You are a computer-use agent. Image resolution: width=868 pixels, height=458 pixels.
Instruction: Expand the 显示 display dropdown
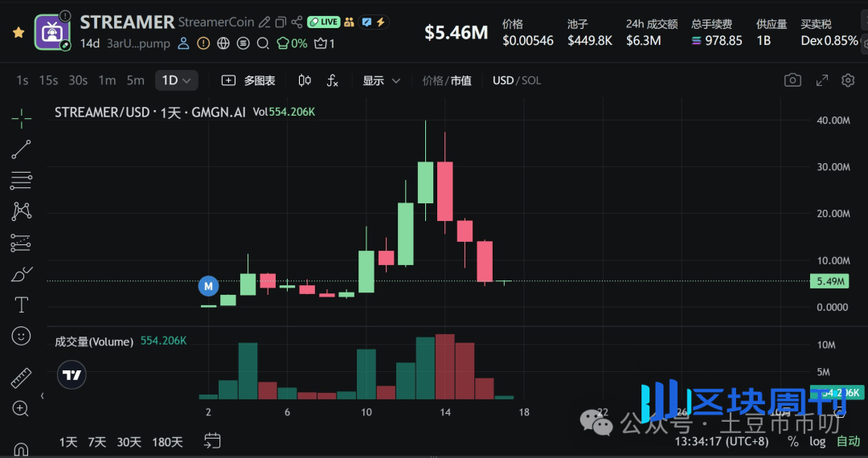382,81
